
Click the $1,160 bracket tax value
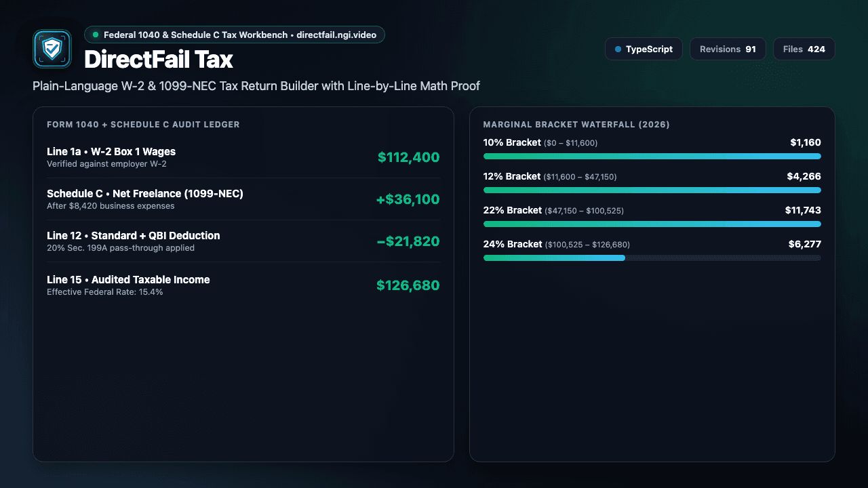(x=806, y=142)
